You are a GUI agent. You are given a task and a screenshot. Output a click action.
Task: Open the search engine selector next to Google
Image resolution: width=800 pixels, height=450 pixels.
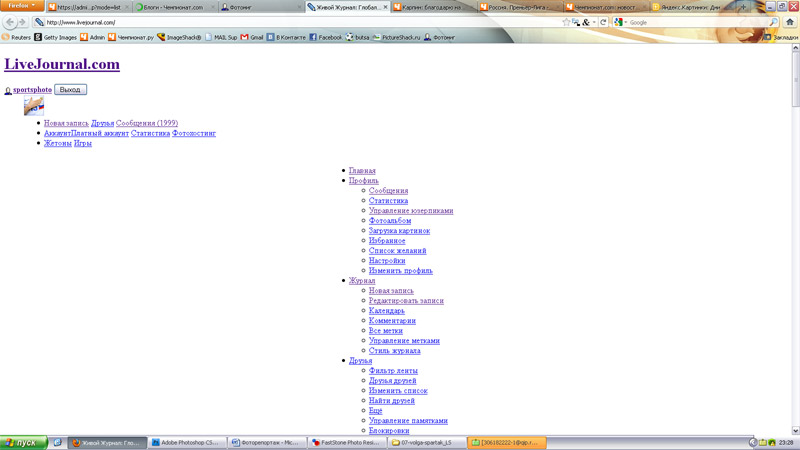[x=620, y=22]
